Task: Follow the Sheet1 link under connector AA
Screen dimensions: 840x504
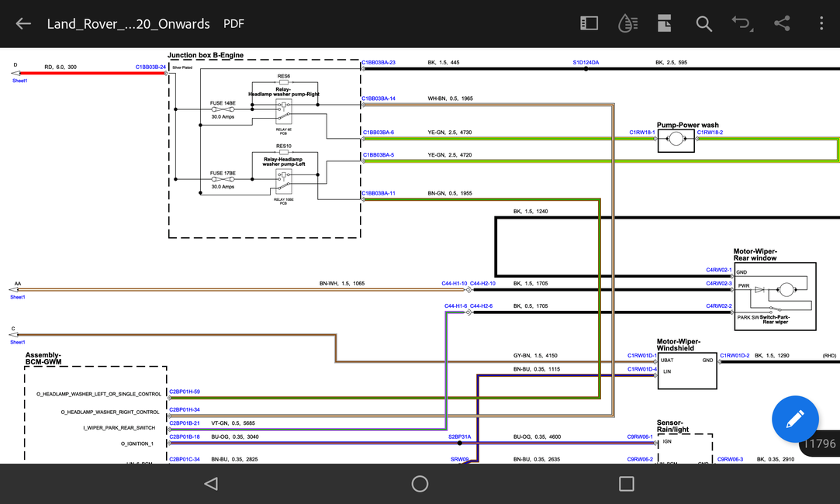Action: click(18, 297)
